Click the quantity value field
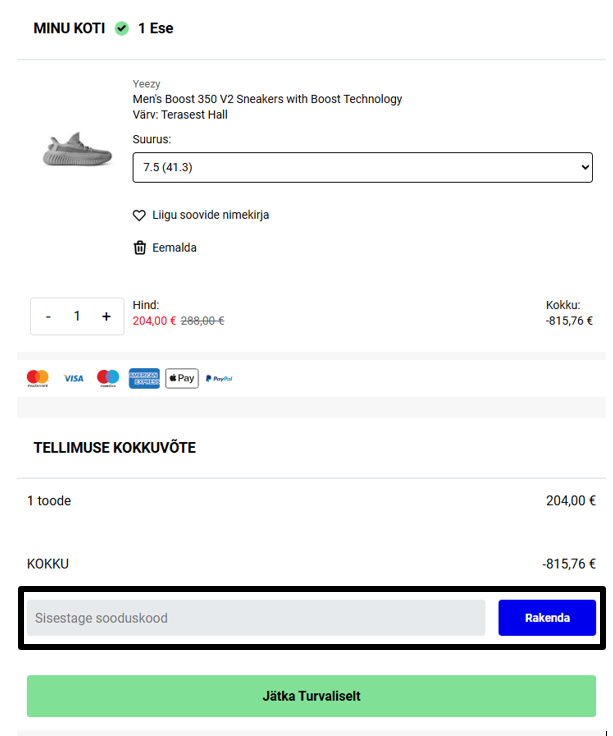Screen dimensions: 613x736 point(77,316)
